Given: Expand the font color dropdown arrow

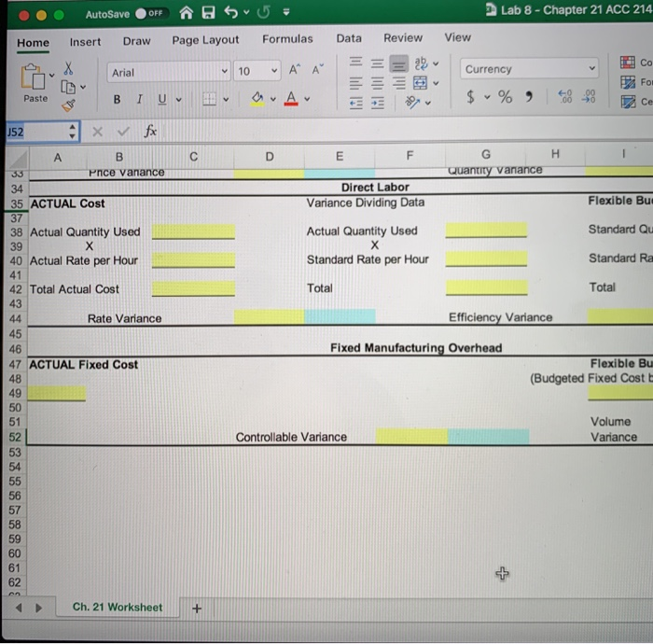Looking at the screenshot, I should click(307, 99).
